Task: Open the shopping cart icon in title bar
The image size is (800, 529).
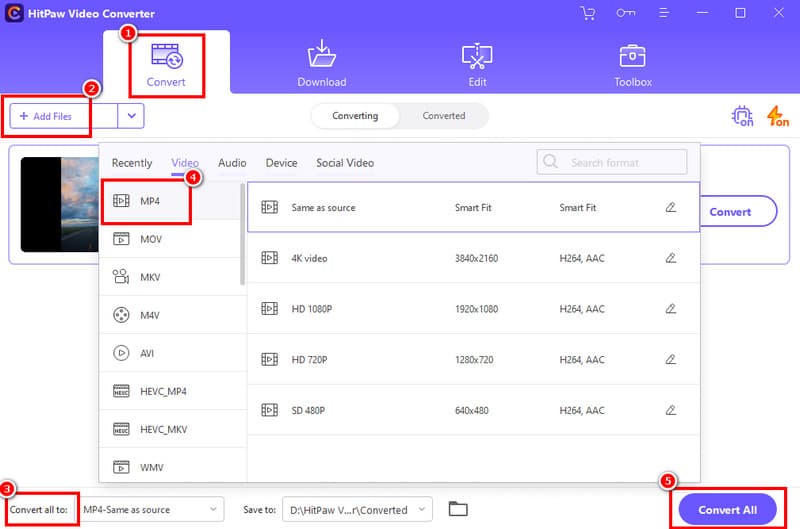Action: pyautogui.click(x=588, y=13)
